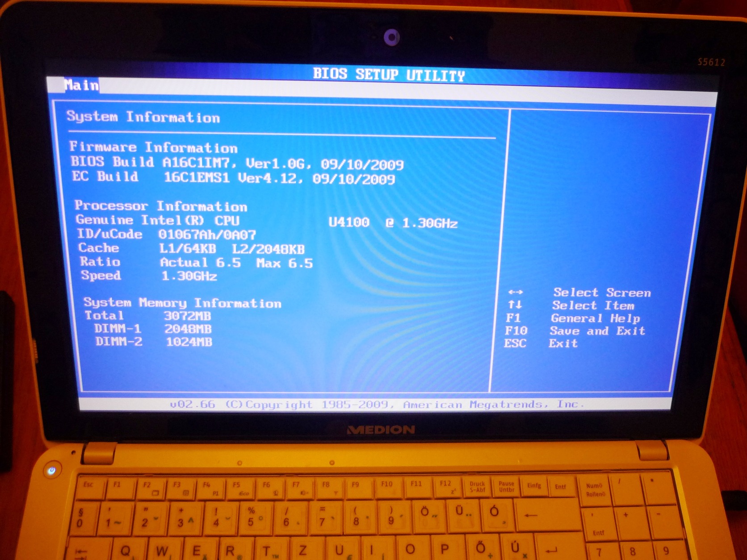Click the F1 key hint
Screen dimensions: 747x560
pos(513,318)
